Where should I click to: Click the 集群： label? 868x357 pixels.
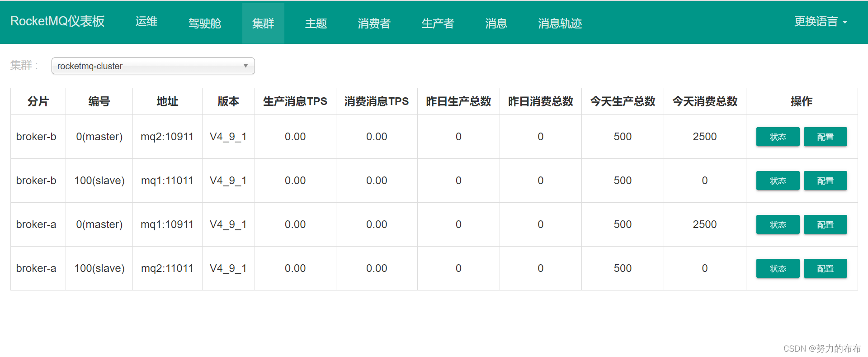click(24, 66)
